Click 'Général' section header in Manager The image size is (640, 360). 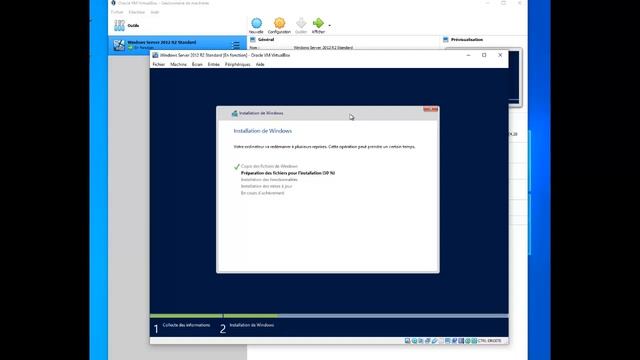266,40
